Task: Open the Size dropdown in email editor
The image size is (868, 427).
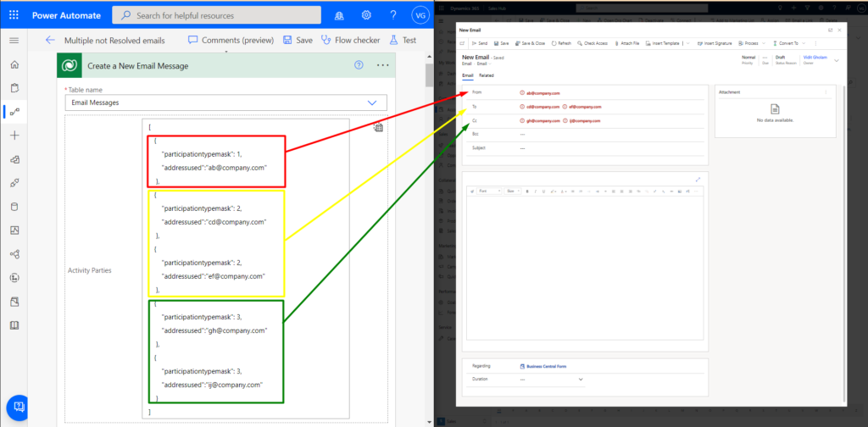Action: pyautogui.click(x=513, y=191)
